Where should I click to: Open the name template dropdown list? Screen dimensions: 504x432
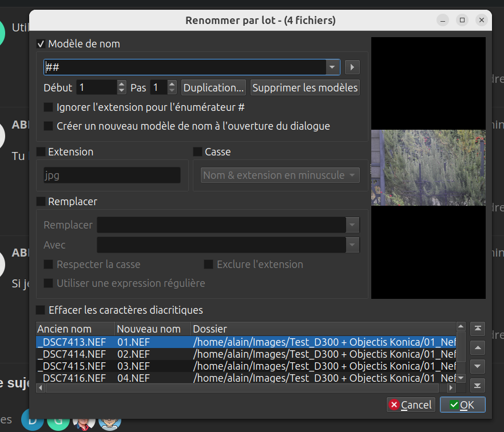click(x=332, y=67)
